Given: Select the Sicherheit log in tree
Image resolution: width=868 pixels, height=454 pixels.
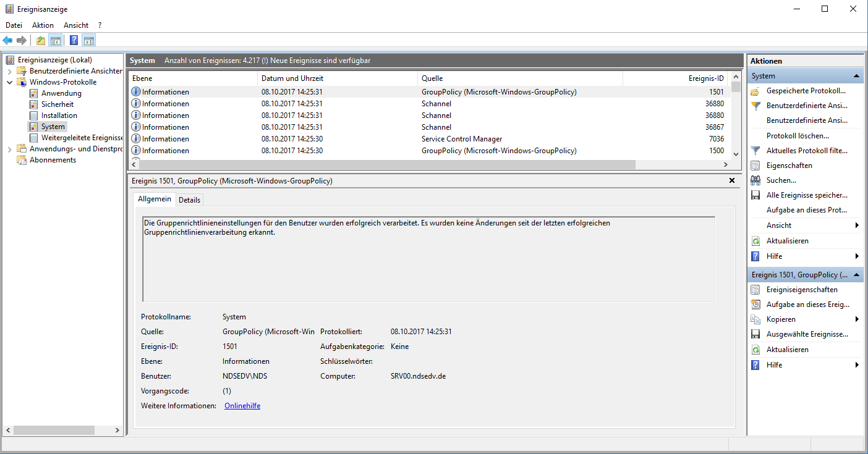Looking at the screenshot, I should point(57,104).
